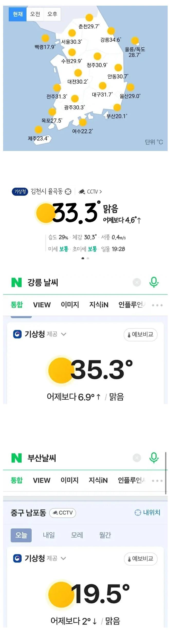Viewport: 171px width, 644px height.
Task: Tap the page indicator dots below 미세 info
Action: (85, 258)
